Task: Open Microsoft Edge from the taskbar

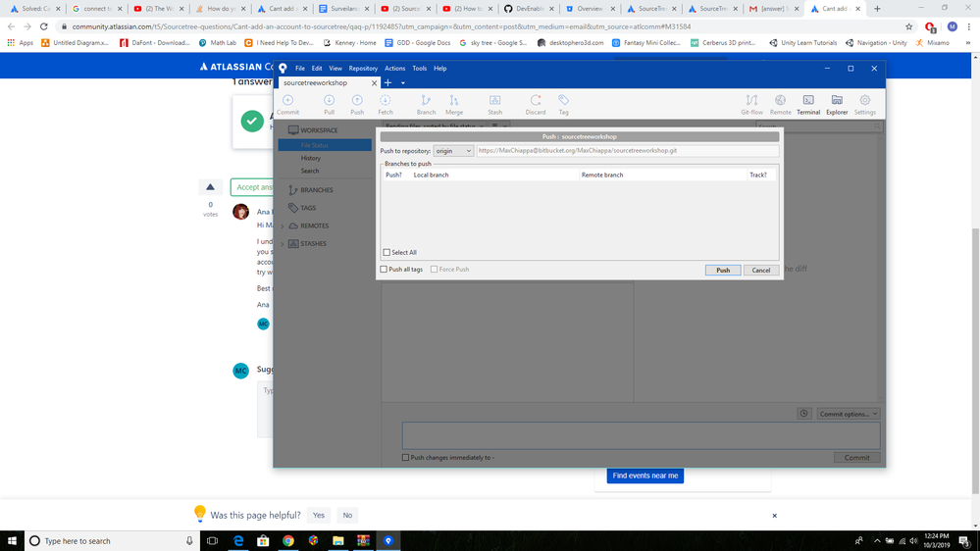Action: point(238,541)
